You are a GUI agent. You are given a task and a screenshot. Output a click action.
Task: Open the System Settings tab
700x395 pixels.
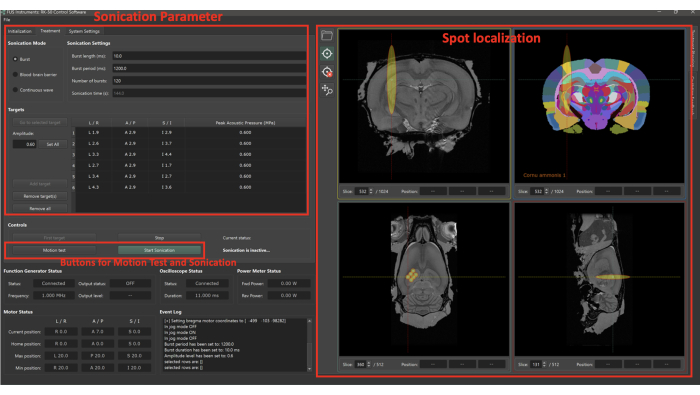tap(84, 31)
